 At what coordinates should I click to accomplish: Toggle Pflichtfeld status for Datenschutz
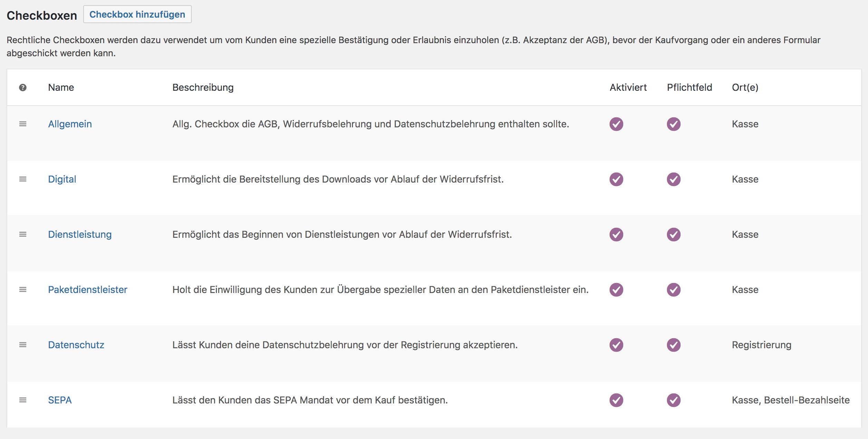coord(674,345)
